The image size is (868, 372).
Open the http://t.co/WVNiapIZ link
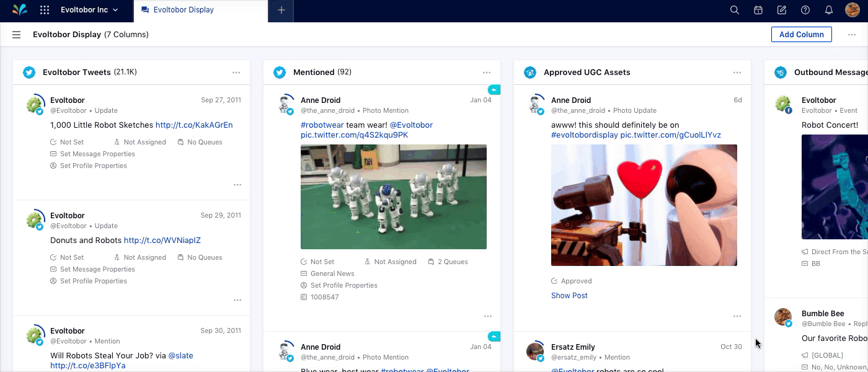pos(162,241)
